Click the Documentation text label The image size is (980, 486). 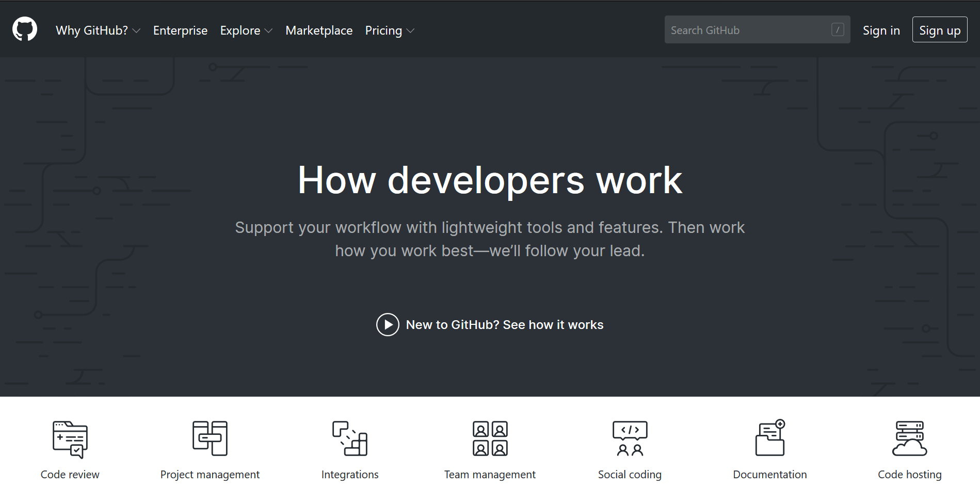click(x=770, y=474)
